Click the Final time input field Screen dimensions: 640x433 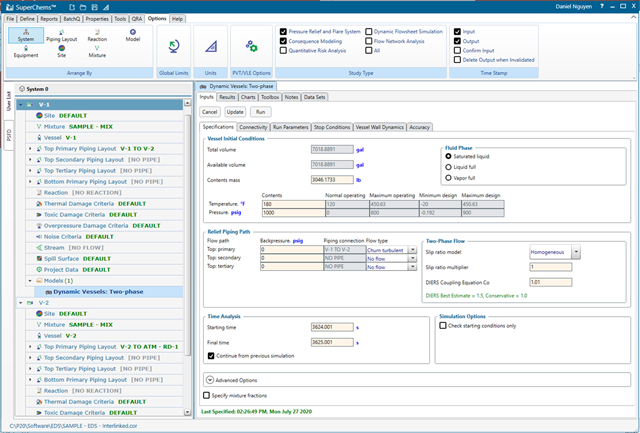pos(332,342)
